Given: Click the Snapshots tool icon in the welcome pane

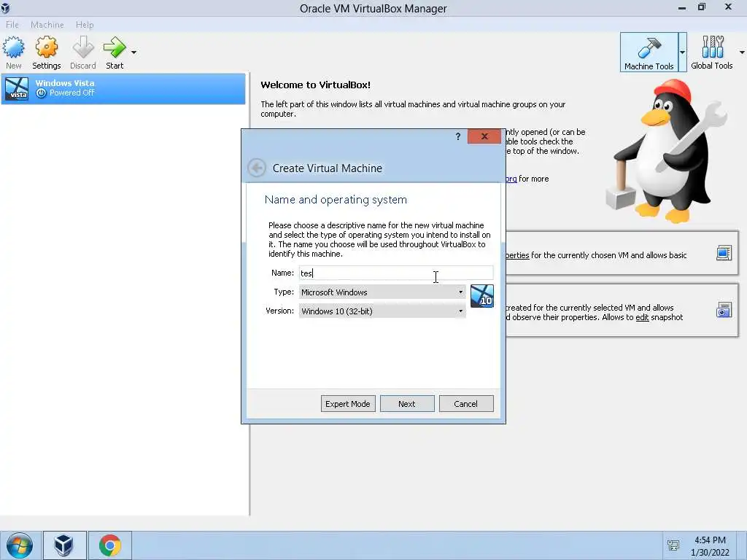Looking at the screenshot, I should tap(724, 310).
